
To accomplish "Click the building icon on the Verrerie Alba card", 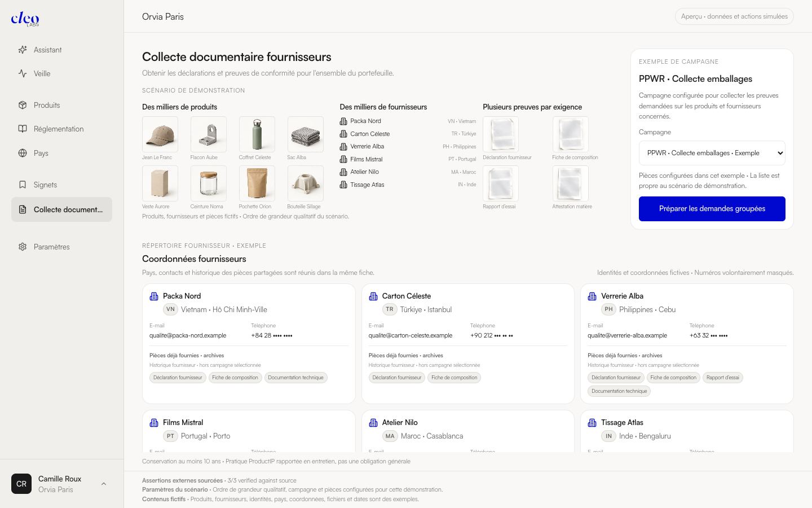I will (x=592, y=296).
